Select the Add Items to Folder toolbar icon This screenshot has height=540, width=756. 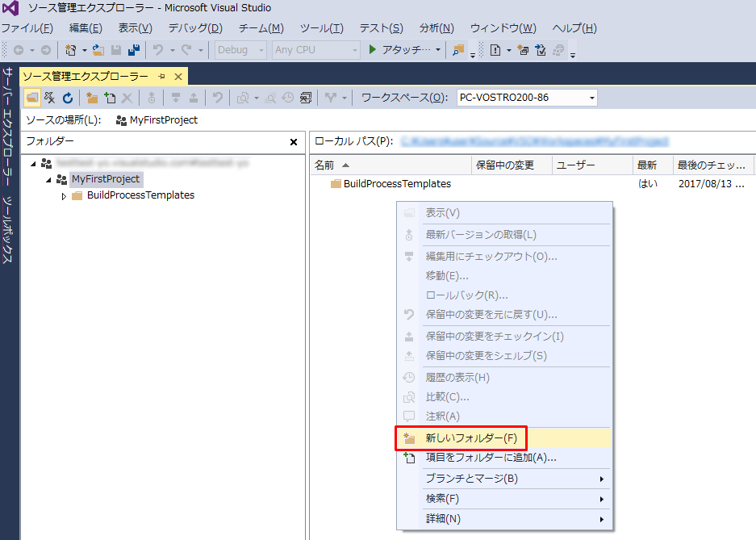(111, 98)
